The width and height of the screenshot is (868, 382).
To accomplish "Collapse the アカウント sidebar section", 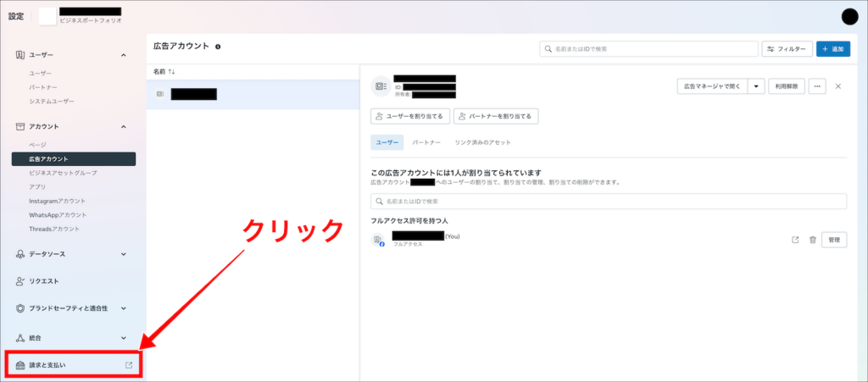I will tap(124, 126).
